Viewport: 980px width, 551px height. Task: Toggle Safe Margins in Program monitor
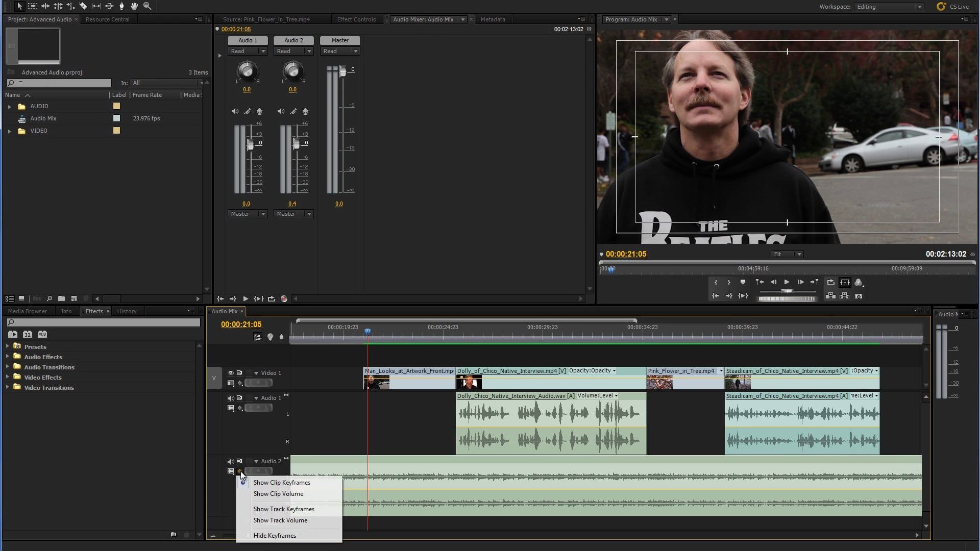(x=845, y=282)
